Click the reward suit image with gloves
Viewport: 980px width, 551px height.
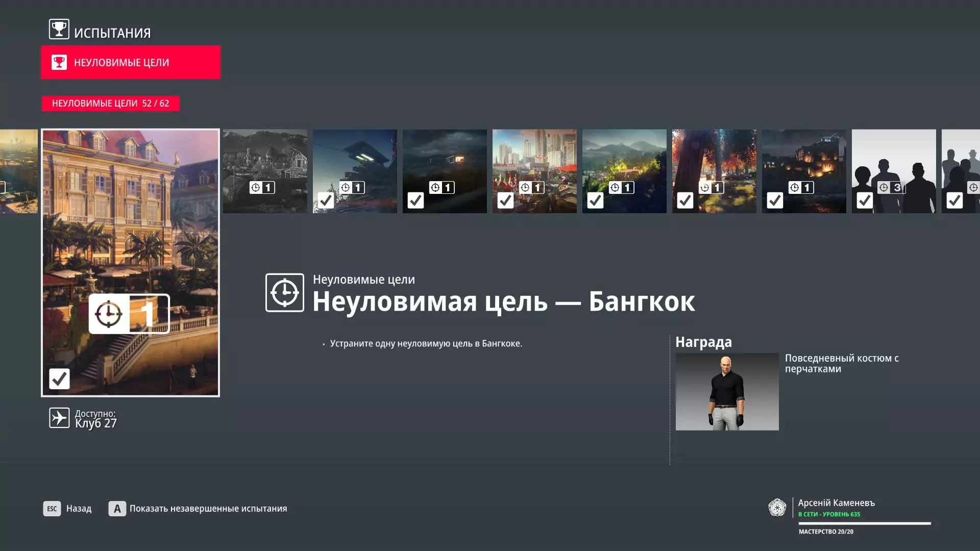point(727,392)
